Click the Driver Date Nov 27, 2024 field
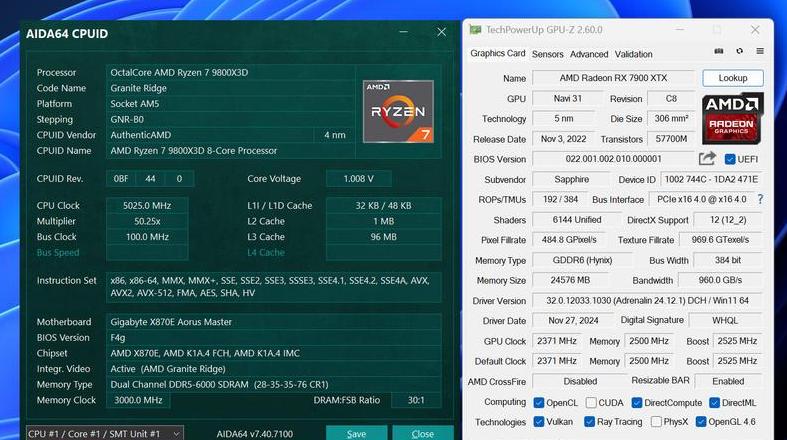Screen dimensions: 787x440 573,321
